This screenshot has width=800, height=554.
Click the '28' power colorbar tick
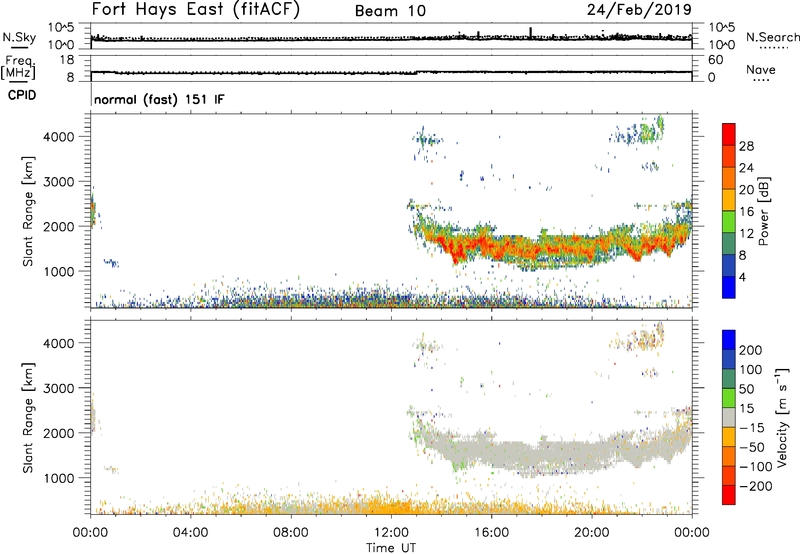click(x=746, y=146)
